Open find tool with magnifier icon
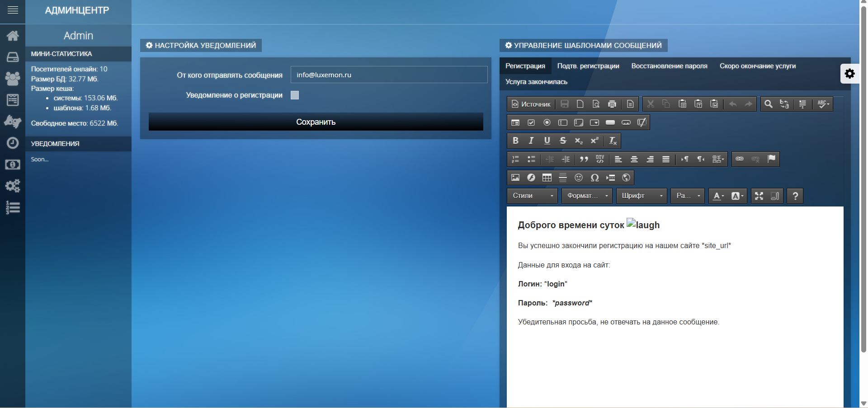868x408 pixels. pyautogui.click(x=768, y=104)
